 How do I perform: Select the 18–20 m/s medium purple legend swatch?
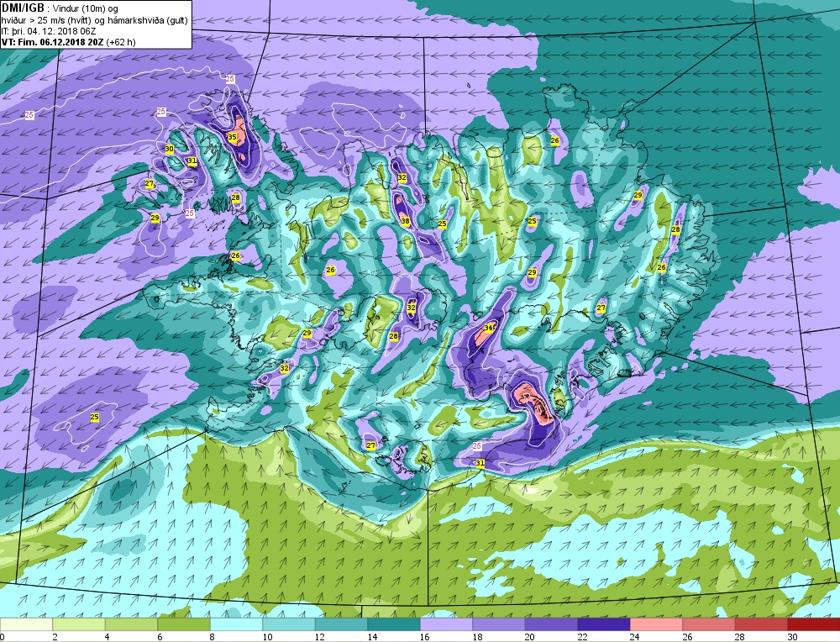click(x=499, y=624)
